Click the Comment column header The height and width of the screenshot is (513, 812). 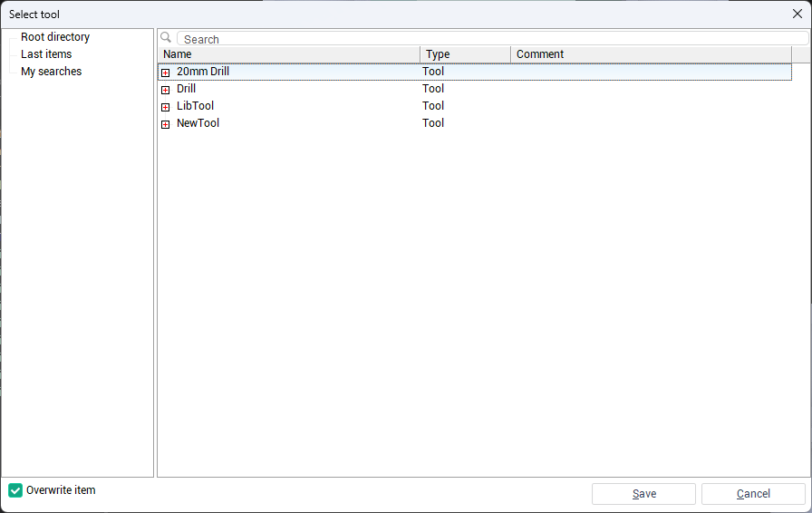649,54
